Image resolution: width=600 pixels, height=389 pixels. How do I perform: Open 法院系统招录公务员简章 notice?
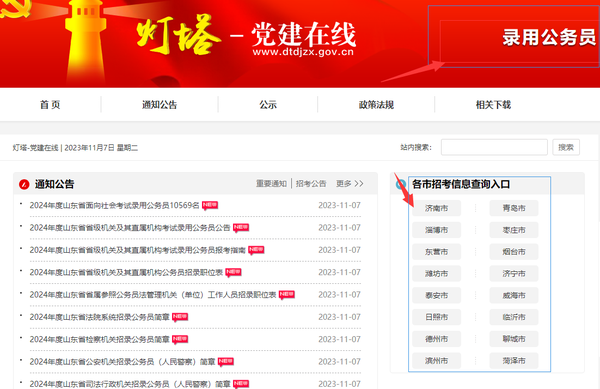(99, 317)
